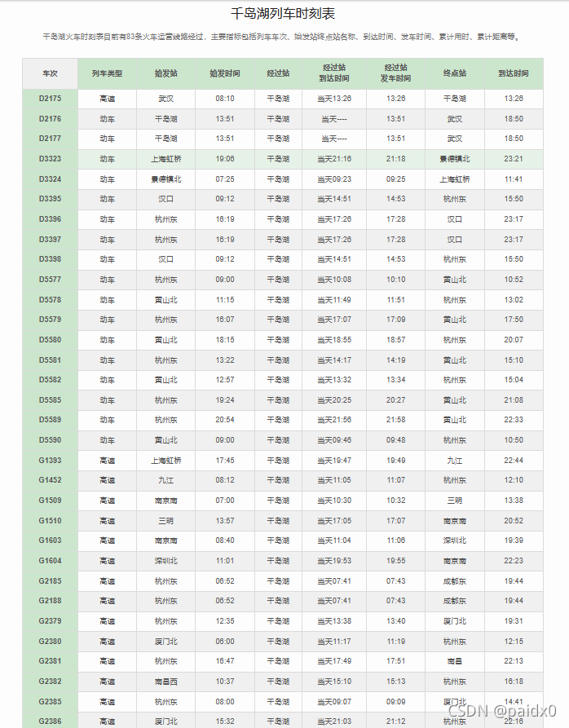569x728 pixels.
Task: Click arrival time 当天13:26
Action: [334, 99]
